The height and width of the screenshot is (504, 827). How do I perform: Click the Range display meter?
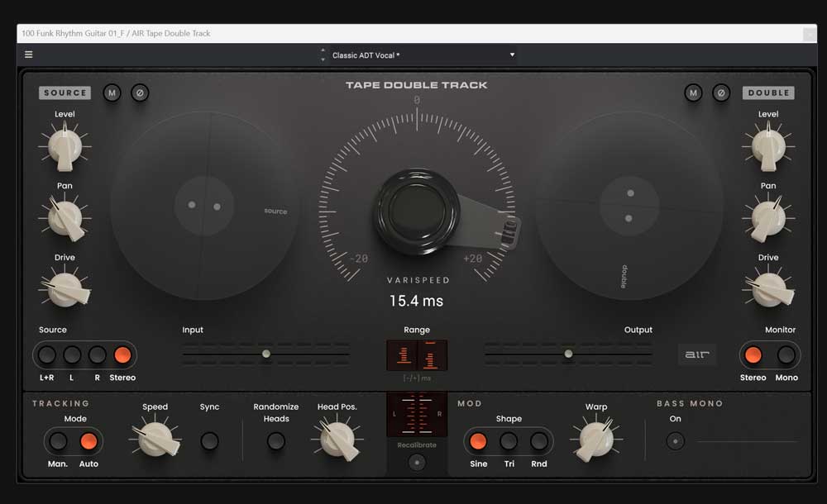(x=417, y=355)
